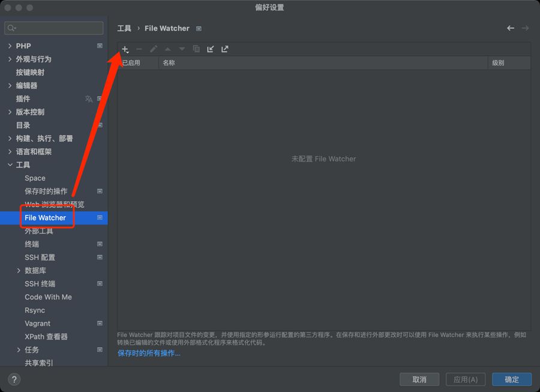Open the 按键映射 settings page
Screen dimensions: 540x392
[x=30, y=73]
